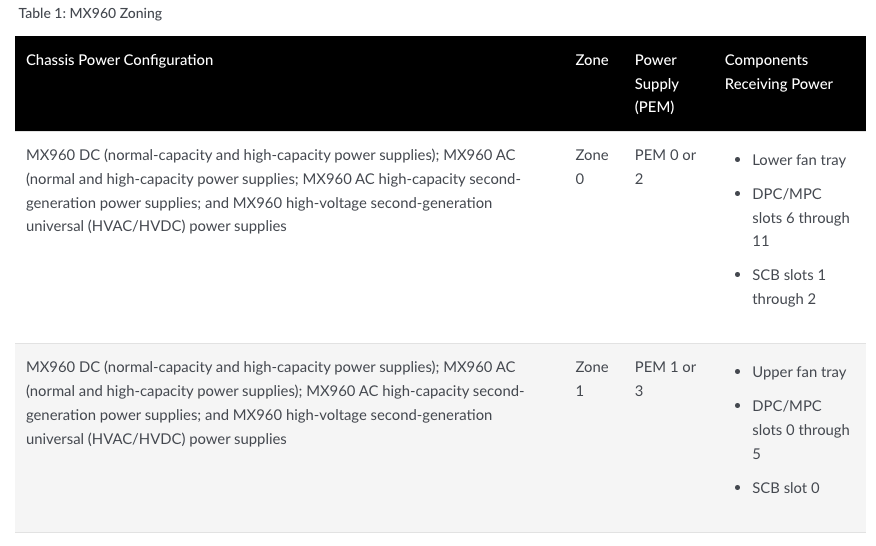
Task: Click the second row chassis configuration text
Action: pyautogui.click(x=275, y=402)
